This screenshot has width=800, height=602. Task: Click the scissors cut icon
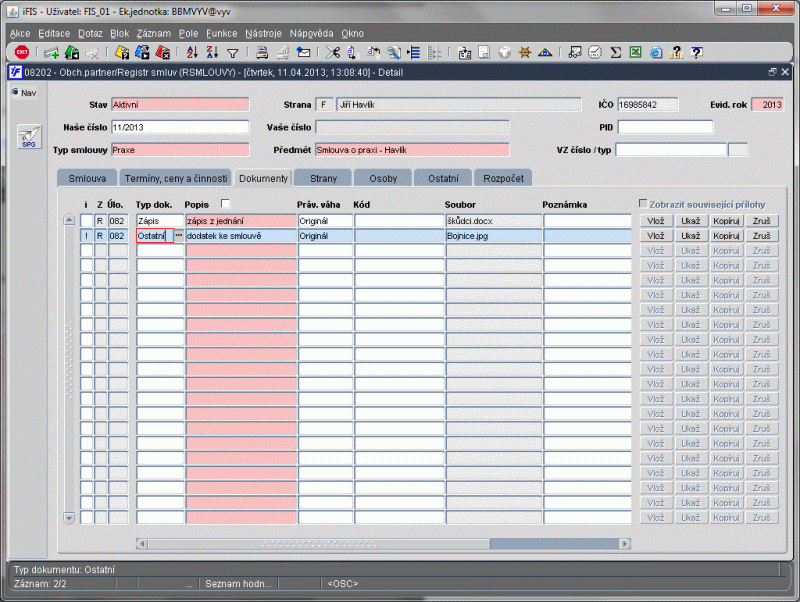(333, 52)
